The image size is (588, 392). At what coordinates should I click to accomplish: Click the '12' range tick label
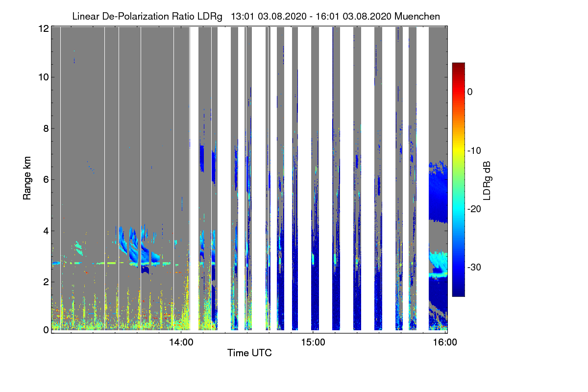(x=43, y=28)
